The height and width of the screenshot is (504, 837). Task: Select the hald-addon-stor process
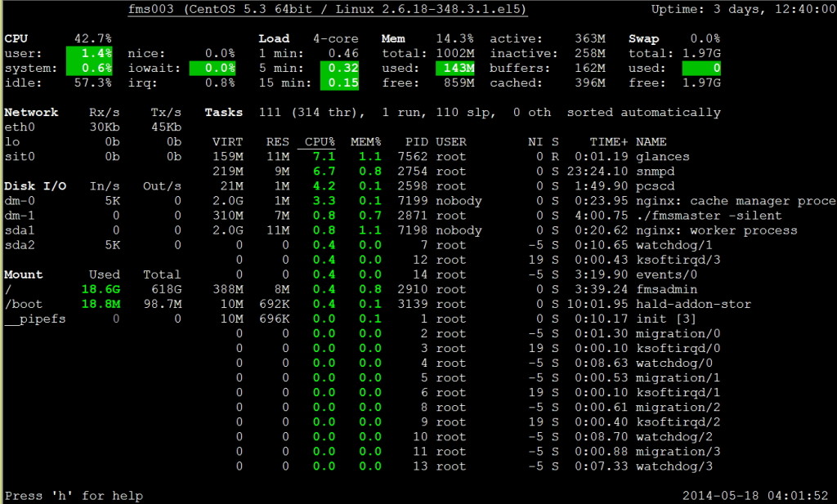pyautogui.click(x=693, y=304)
